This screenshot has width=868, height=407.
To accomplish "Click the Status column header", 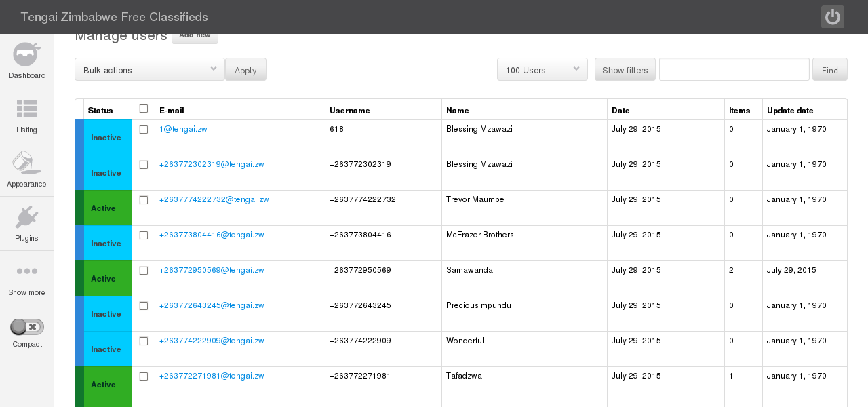I will click(x=100, y=110).
